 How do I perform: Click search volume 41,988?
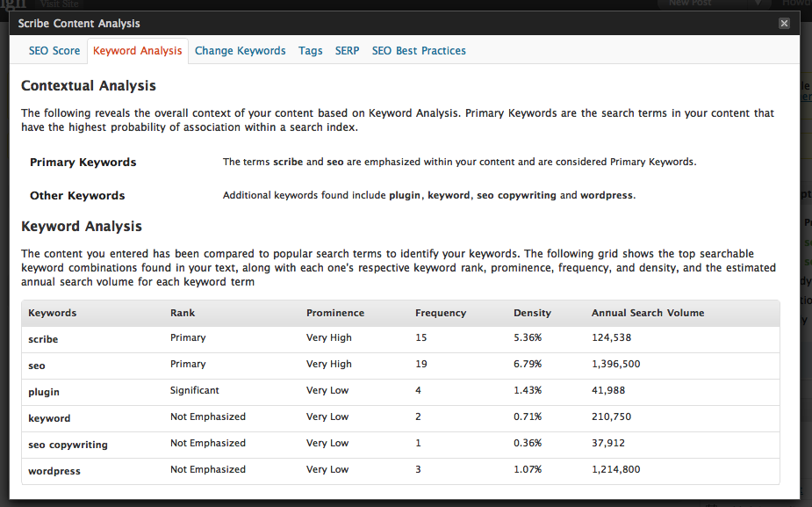pyautogui.click(x=608, y=390)
